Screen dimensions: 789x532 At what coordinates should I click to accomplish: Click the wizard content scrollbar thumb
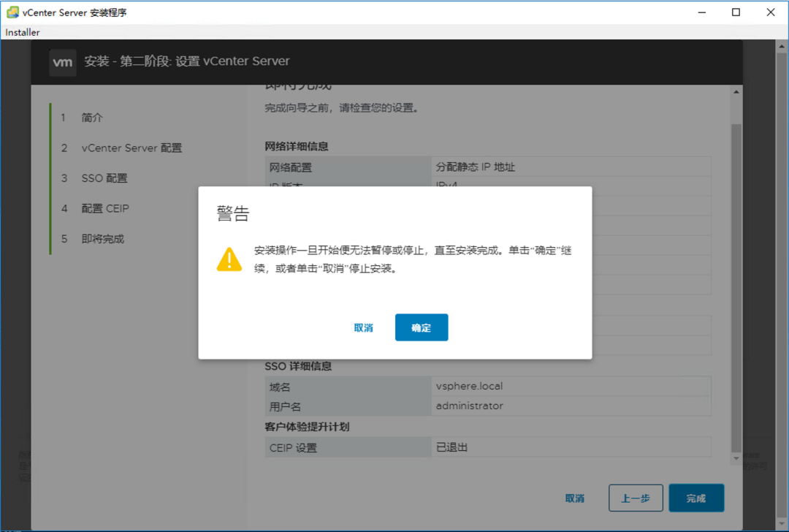(736, 287)
